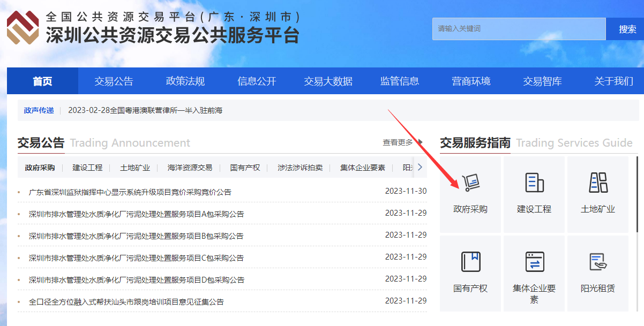The width and height of the screenshot is (644, 326).
Task: Switch to the 建设工程 announcement tab
Action: tap(87, 168)
